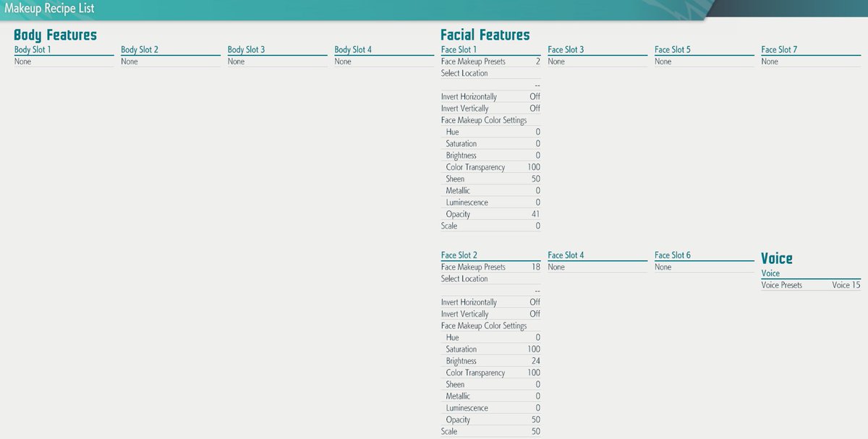Click None under Face Slot 5
This screenshot has width=868, height=439.
tap(663, 61)
